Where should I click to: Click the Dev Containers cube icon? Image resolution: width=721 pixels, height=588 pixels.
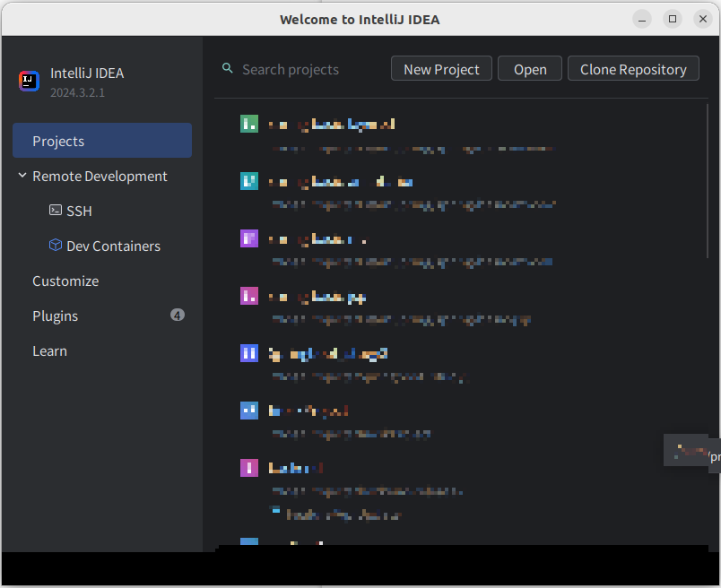click(x=56, y=245)
